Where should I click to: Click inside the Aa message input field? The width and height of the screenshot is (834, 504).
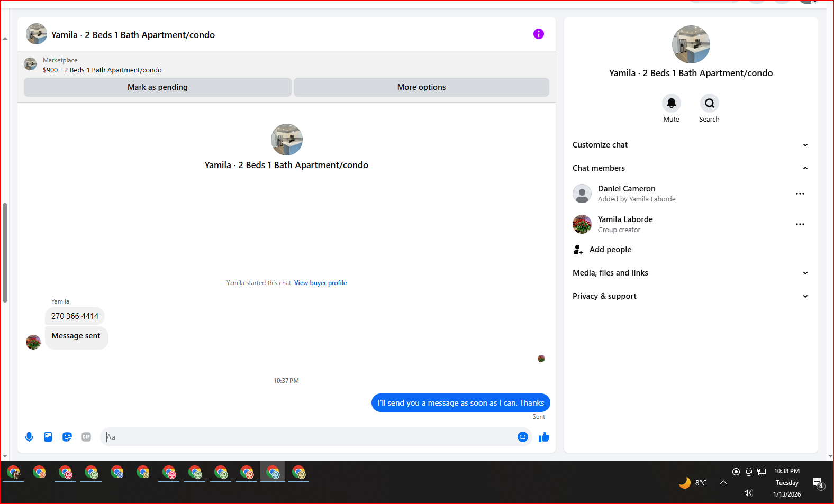[310, 437]
